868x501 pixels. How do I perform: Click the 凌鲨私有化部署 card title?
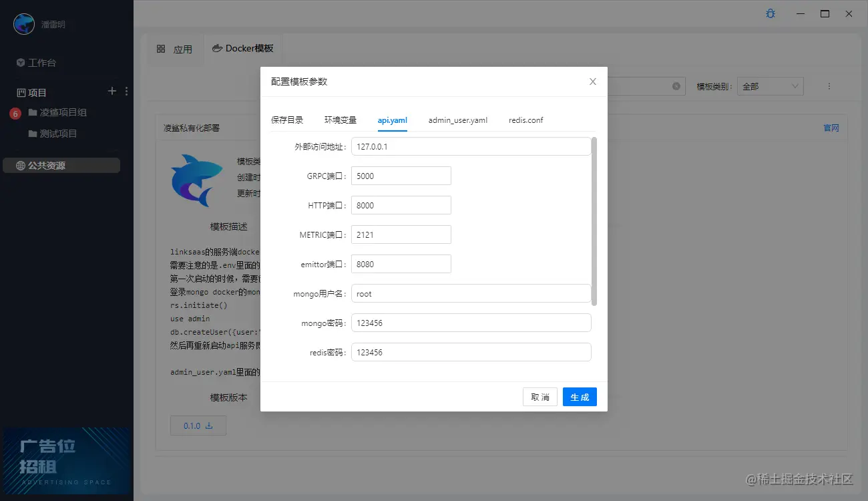coord(192,128)
